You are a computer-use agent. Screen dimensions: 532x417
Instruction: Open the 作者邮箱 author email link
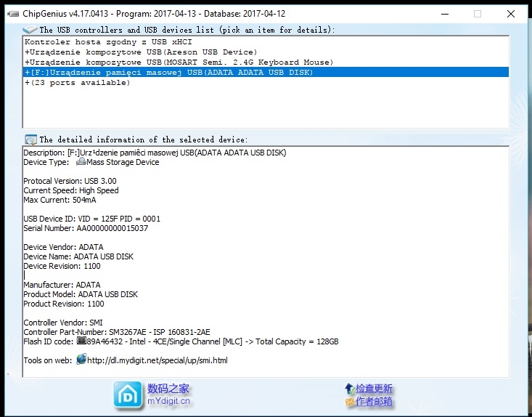[374, 402]
